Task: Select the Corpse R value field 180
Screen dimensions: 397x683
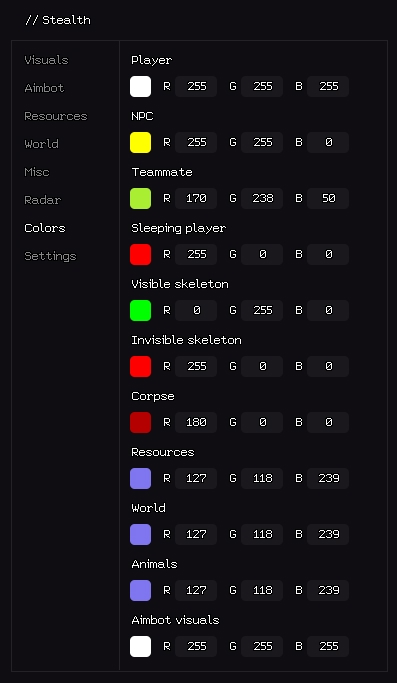Action: (196, 423)
